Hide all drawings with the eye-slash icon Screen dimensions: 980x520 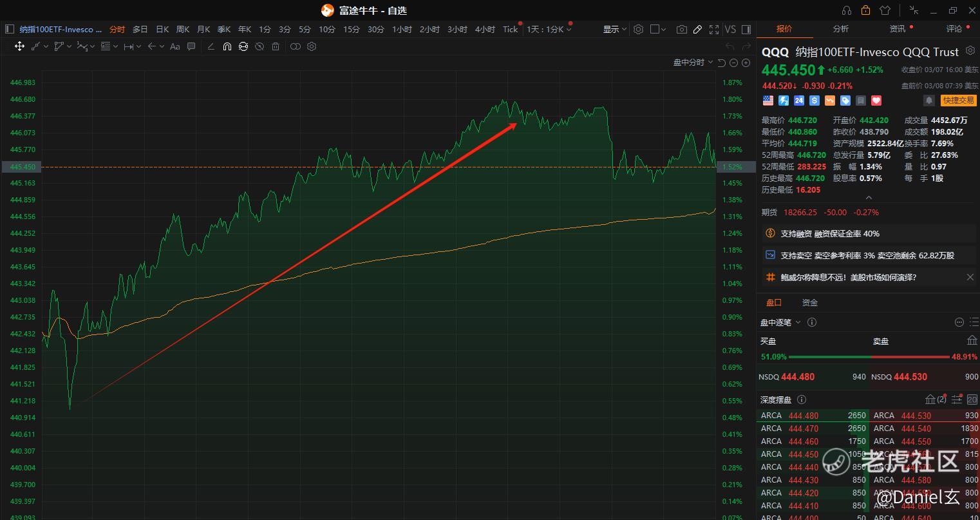(x=259, y=46)
